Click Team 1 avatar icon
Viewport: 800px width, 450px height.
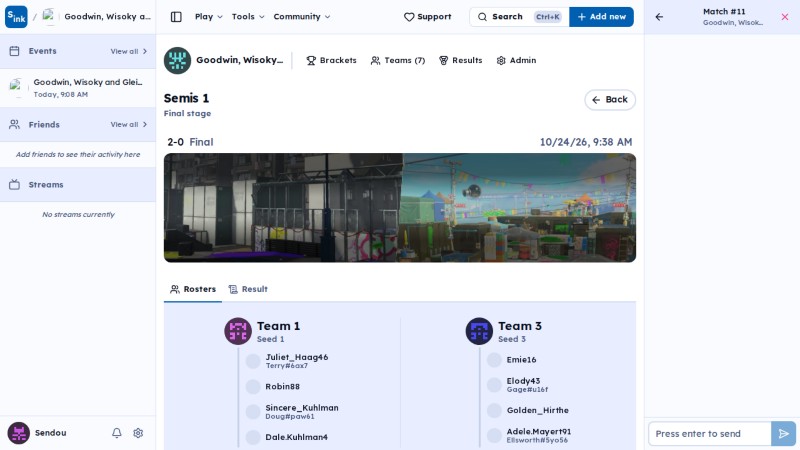coord(238,331)
